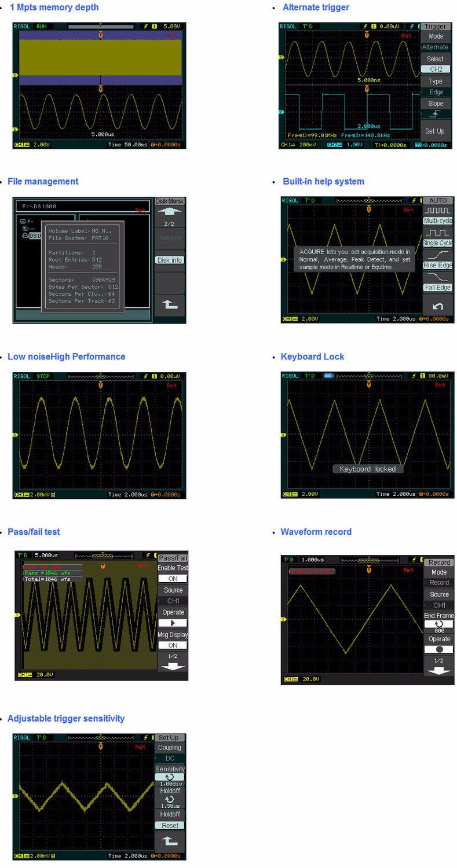
Task: Click the down-arrow next page icon in Pass/Fail menu
Action: tap(173, 666)
